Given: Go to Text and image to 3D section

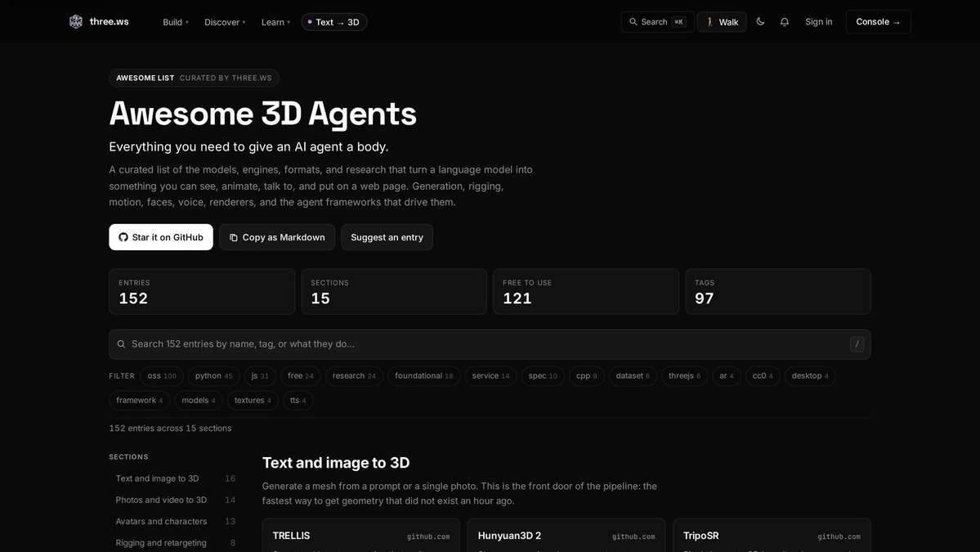Looking at the screenshot, I should tap(176, 478).
